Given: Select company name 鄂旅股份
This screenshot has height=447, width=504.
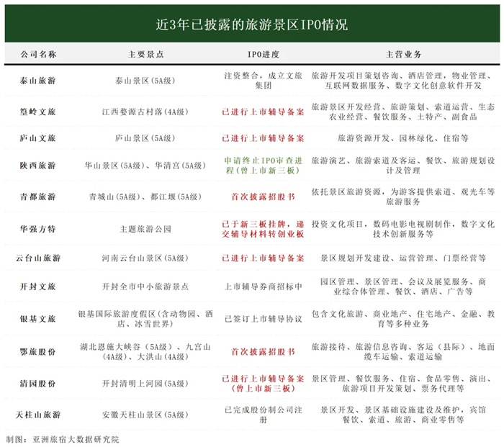Looking at the screenshot, I should click(38, 352).
